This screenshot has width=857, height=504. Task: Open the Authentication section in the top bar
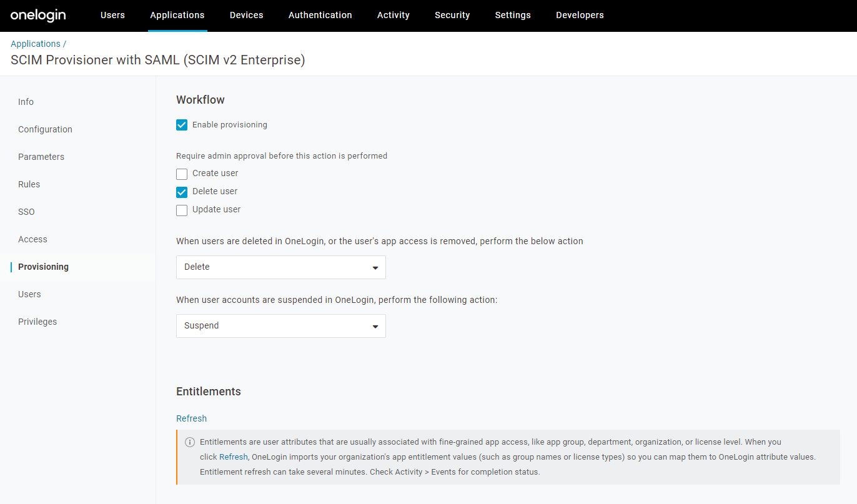[320, 15]
